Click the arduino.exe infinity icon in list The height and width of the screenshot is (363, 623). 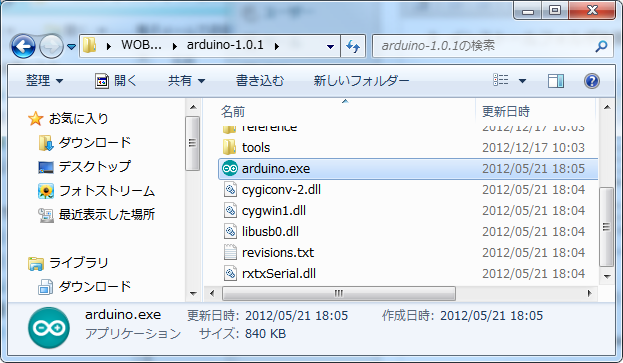(230, 168)
